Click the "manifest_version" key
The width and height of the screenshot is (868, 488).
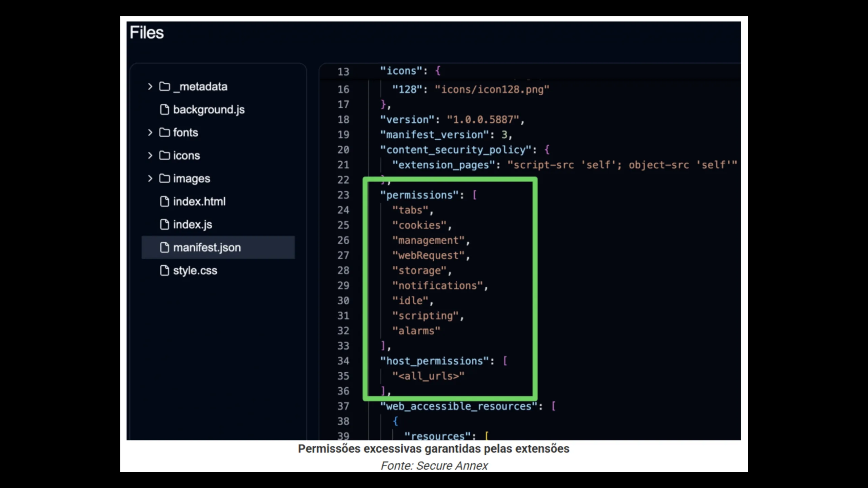click(434, 135)
